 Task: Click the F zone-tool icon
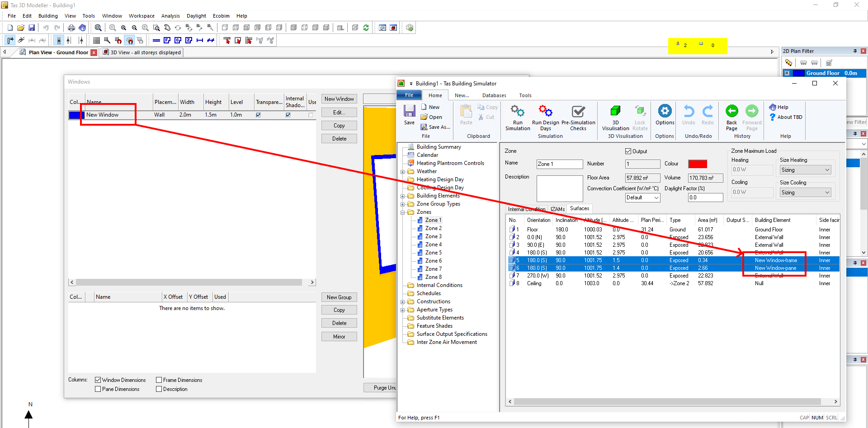167,40
